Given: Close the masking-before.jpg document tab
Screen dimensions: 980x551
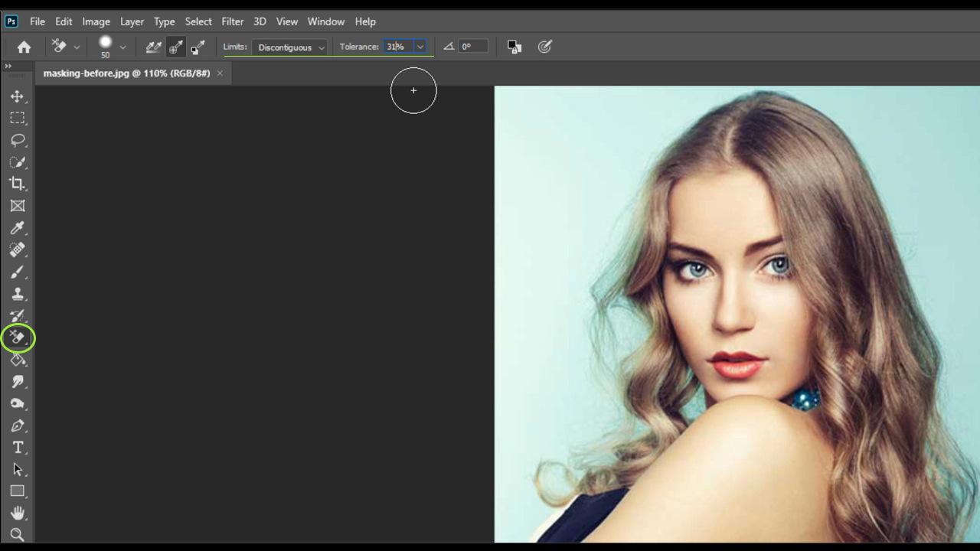Looking at the screenshot, I should pyautogui.click(x=220, y=73).
